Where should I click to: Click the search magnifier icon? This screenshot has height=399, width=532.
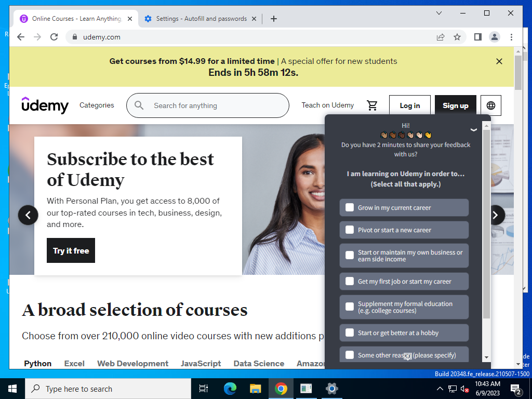pyautogui.click(x=139, y=105)
